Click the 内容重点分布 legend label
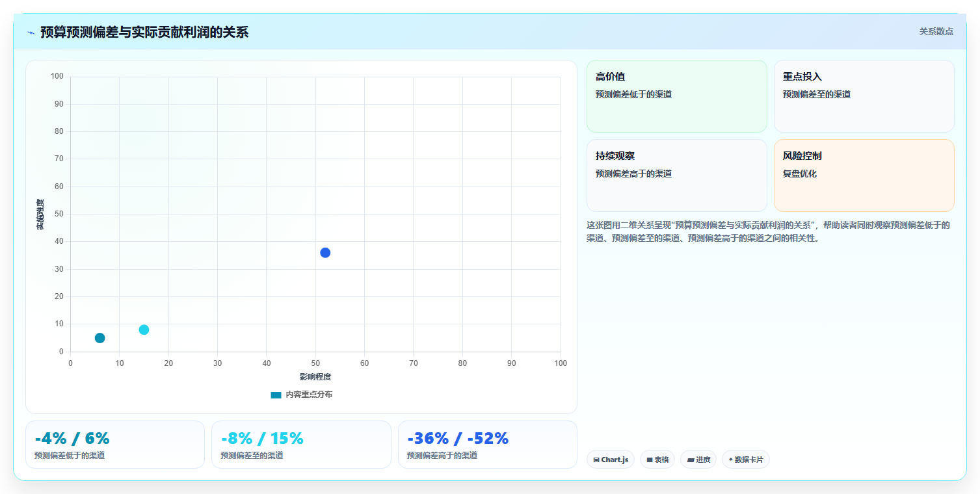 point(309,395)
